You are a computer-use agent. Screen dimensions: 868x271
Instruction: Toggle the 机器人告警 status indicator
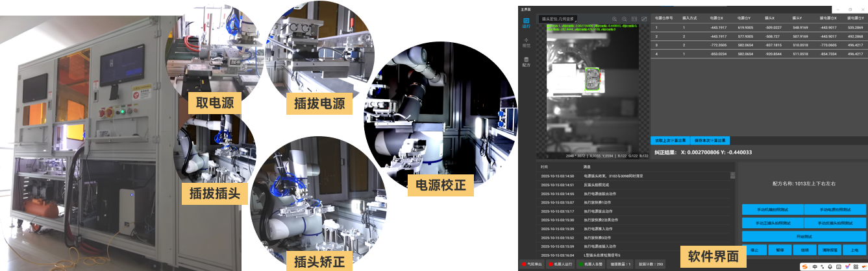pos(591,265)
